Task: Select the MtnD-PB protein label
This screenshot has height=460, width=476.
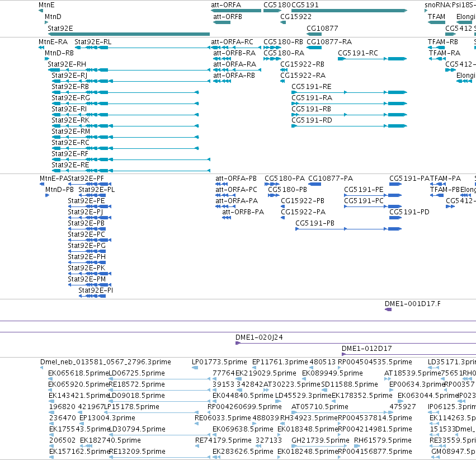Action: 59,190
